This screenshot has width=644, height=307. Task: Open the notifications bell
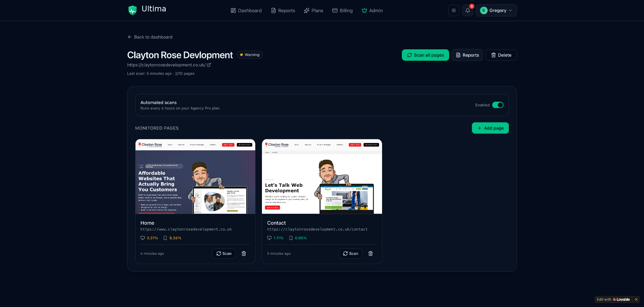click(468, 10)
